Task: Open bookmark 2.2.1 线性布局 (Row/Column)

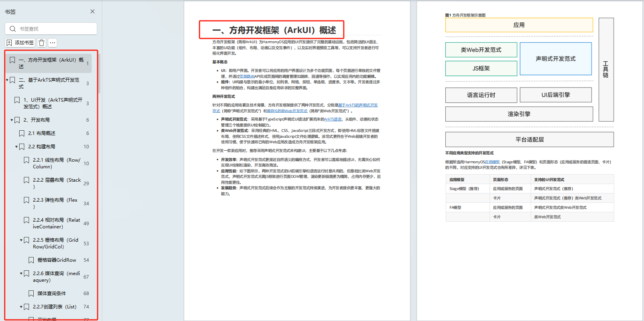Action: click(57, 163)
